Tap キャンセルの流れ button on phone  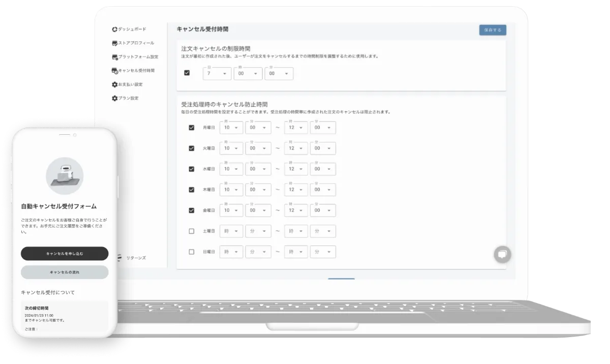[65, 272]
